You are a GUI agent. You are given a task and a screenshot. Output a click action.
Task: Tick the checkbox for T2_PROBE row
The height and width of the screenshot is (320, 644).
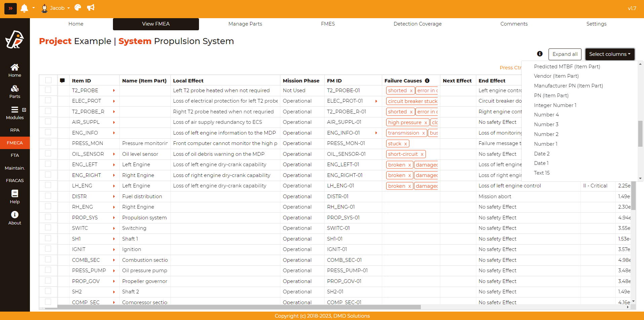tap(48, 90)
